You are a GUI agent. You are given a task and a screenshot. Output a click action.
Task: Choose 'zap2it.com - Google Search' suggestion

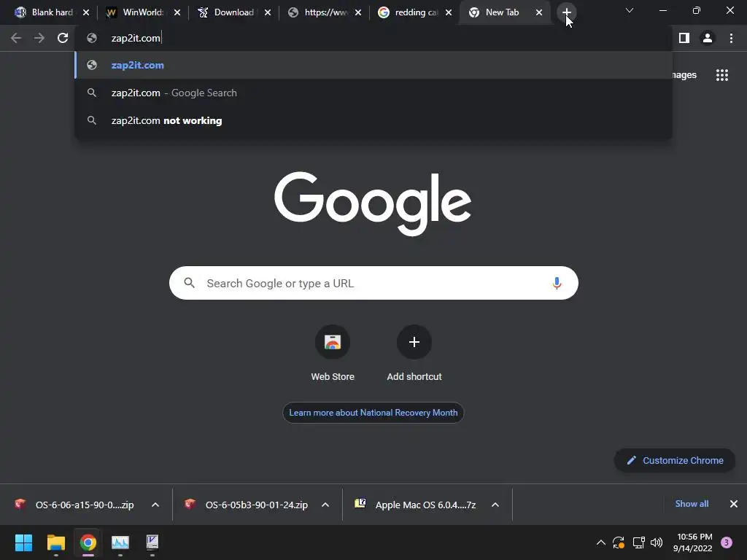coord(373,93)
